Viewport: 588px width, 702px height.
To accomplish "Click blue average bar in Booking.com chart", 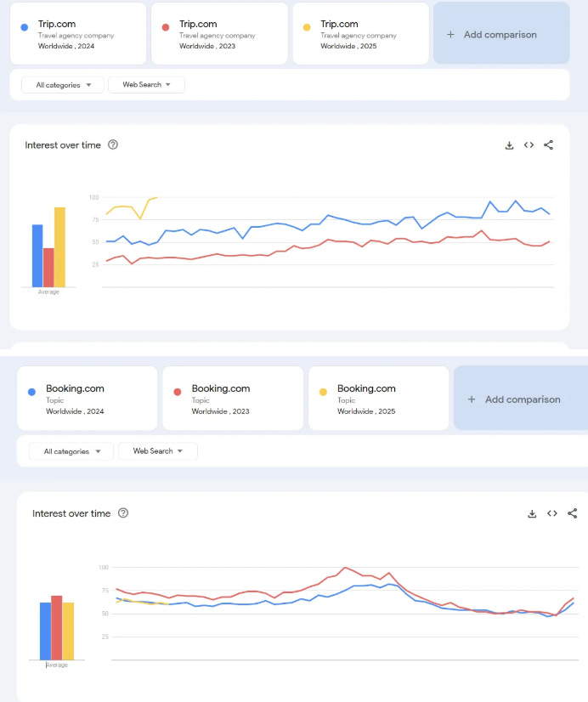I will coord(46,631).
